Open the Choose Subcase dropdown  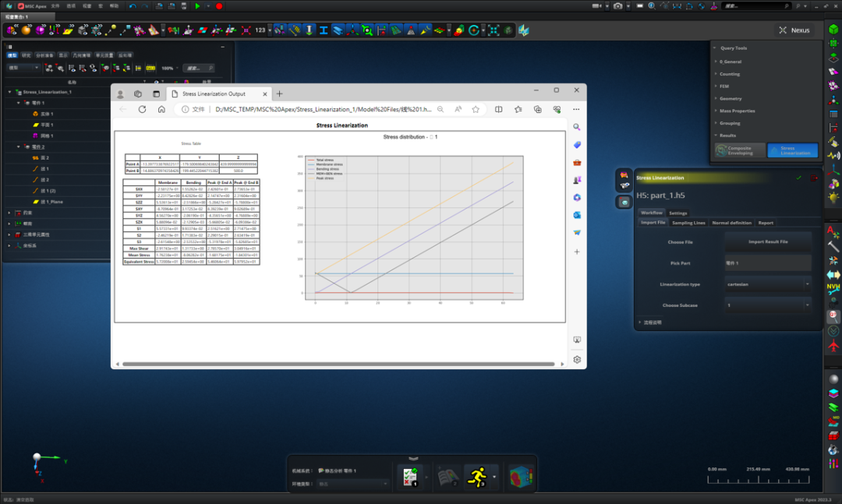[767, 305]
